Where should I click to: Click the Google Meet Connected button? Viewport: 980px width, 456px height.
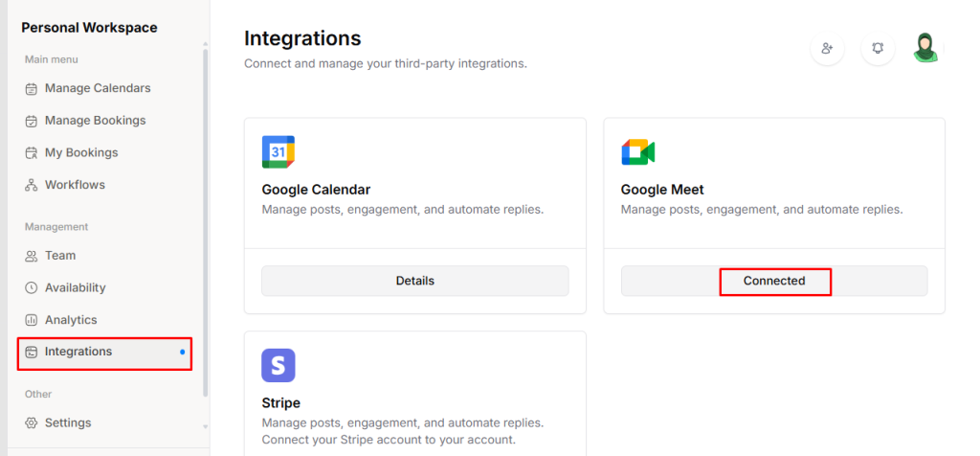(x=774, y=281)
